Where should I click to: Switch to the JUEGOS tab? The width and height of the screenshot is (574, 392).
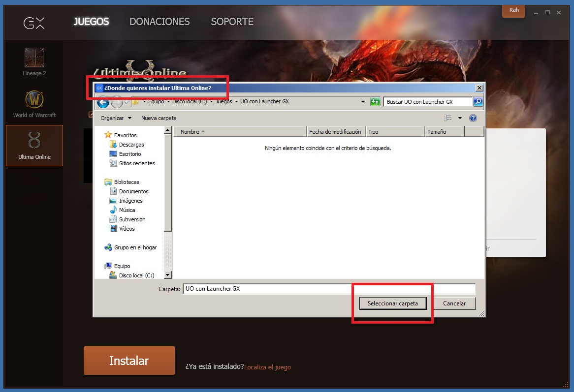point(91,22)
